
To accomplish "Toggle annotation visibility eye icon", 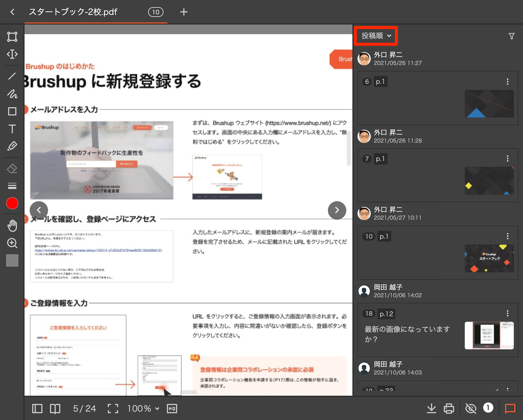I will point(471,408).
